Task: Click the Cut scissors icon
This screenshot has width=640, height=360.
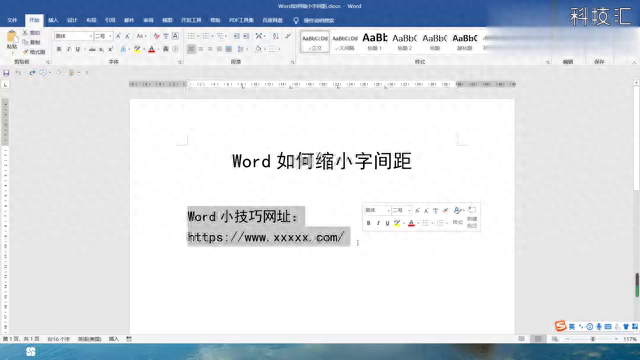Action: [25, 33]
